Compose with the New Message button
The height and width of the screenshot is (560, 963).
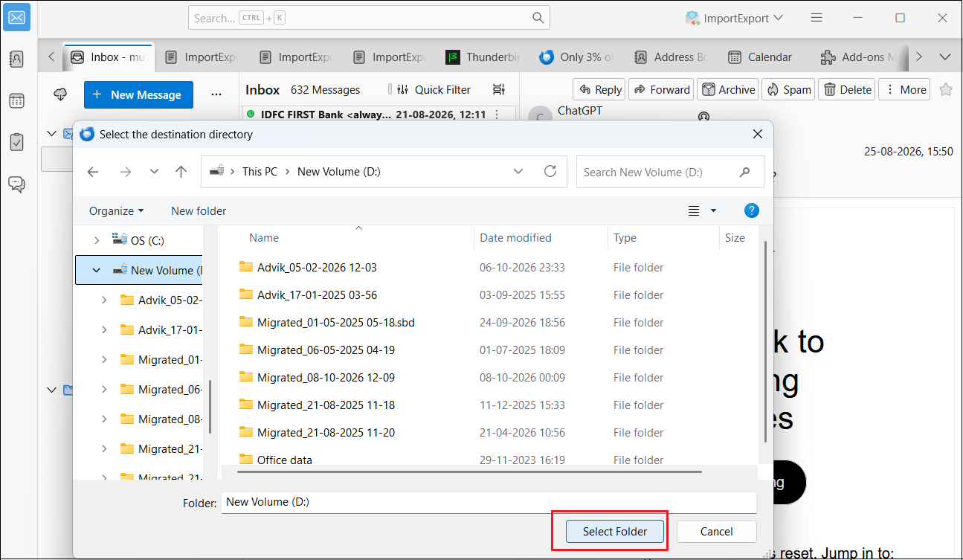click(x=138, y=94)
